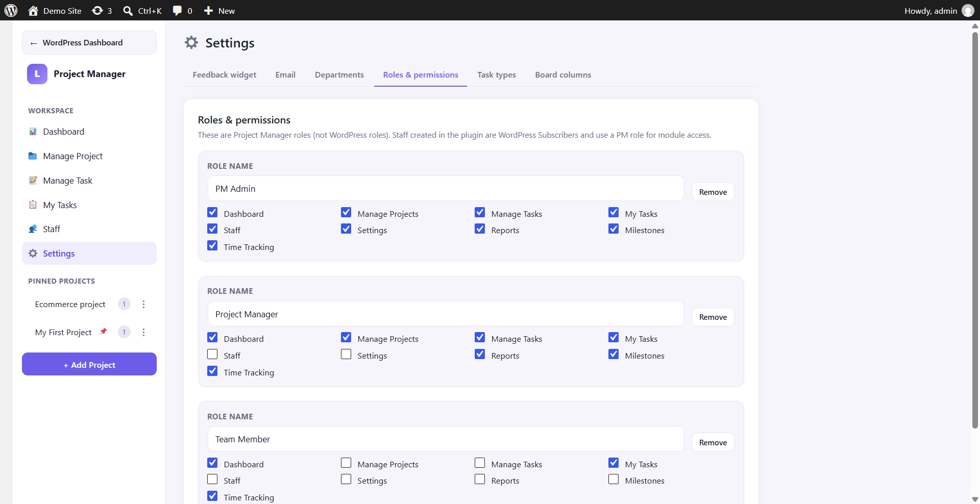Image resolution: width=980 pixels, height=504 pixels.
Task: Click the scrollbar up arrow
Action: tap(975, 26)
